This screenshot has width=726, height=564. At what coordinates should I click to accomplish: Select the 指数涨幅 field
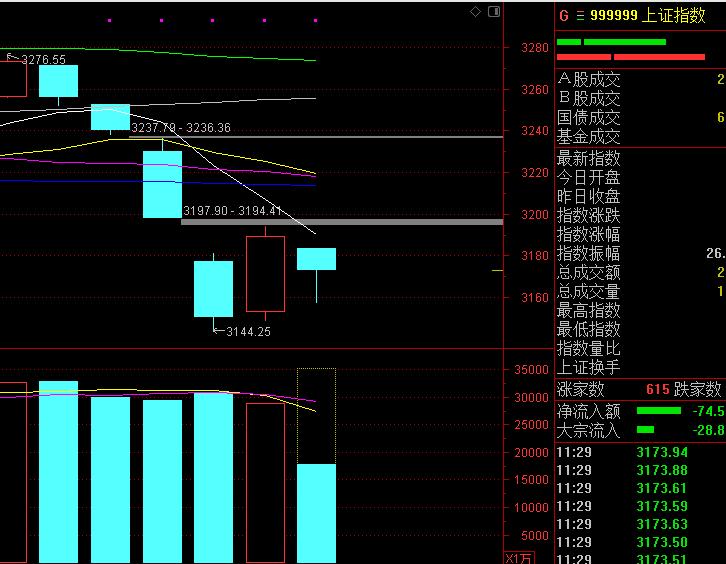pos(640,234)
